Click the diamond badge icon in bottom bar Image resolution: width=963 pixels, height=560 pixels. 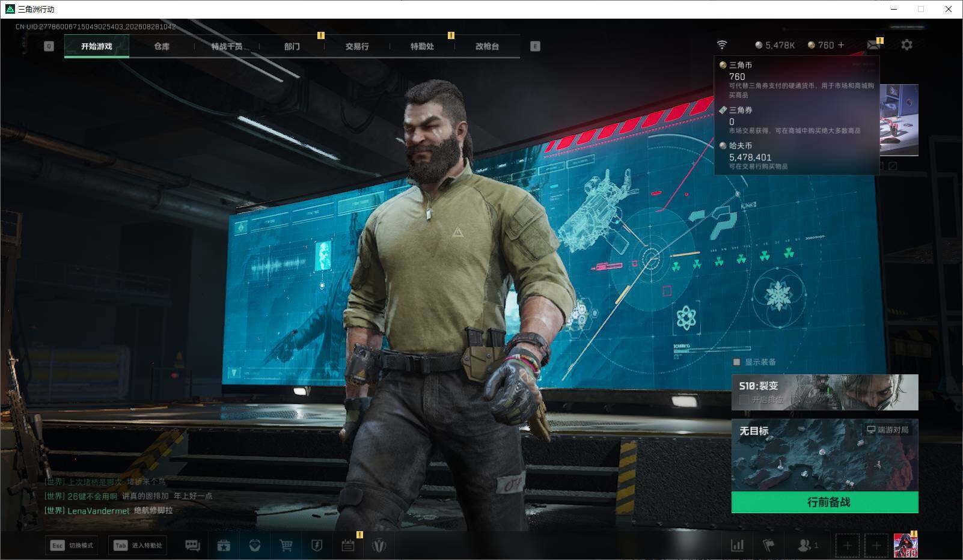coord(255,546)
